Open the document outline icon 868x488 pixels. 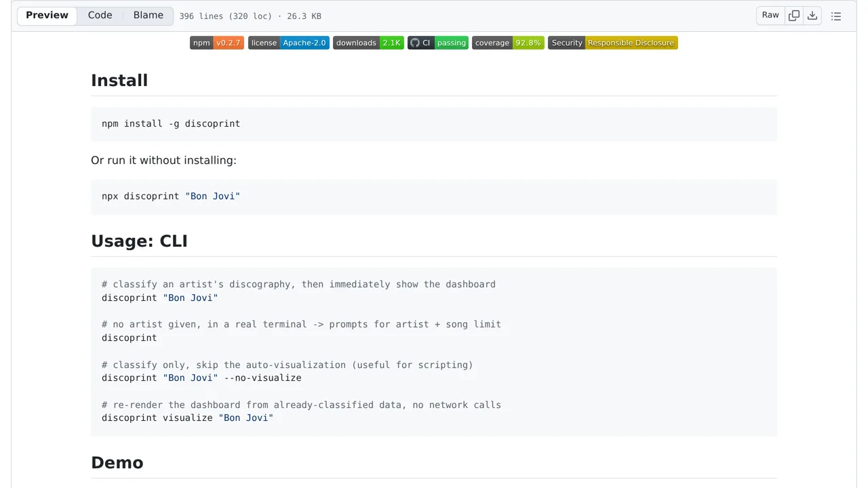[836, 16]
